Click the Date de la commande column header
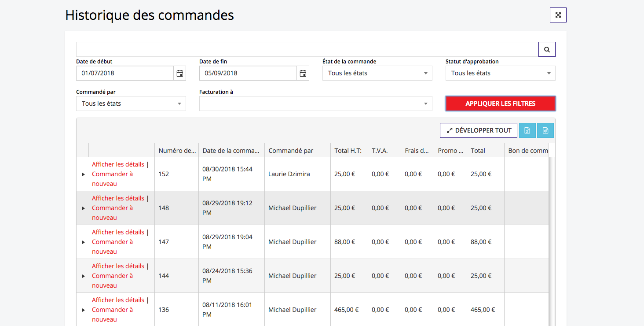This screenshot has height=326, width=644. pos(231,151)
